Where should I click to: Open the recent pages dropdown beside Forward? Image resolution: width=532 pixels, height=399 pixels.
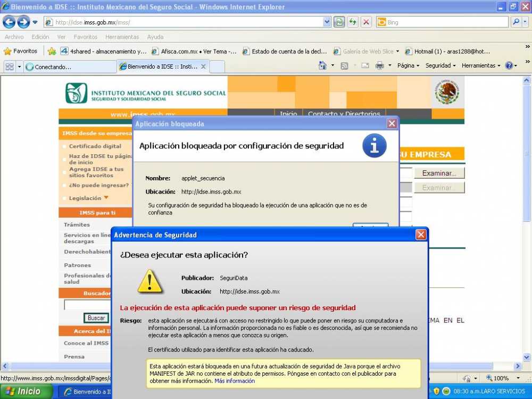[x=35, y=22]
